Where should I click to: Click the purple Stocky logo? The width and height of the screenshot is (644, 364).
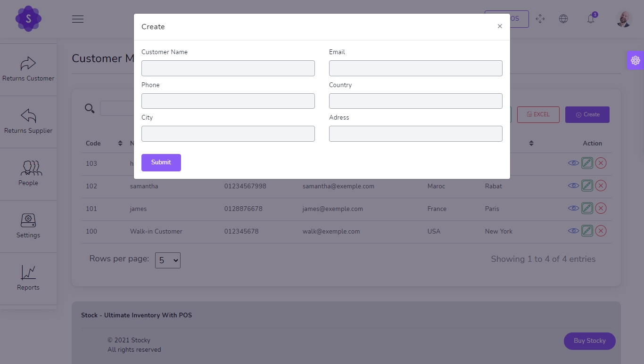28,19
